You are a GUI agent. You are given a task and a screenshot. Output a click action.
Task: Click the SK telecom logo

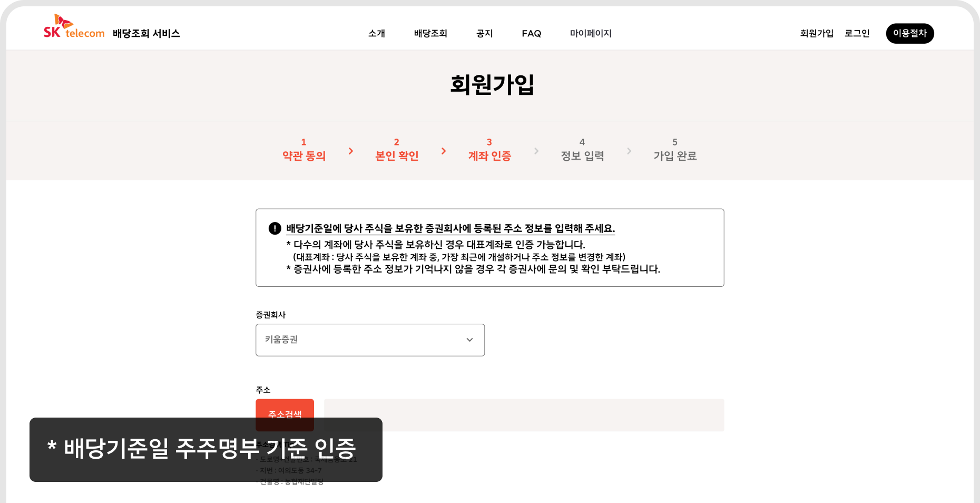tap(74, 27)
